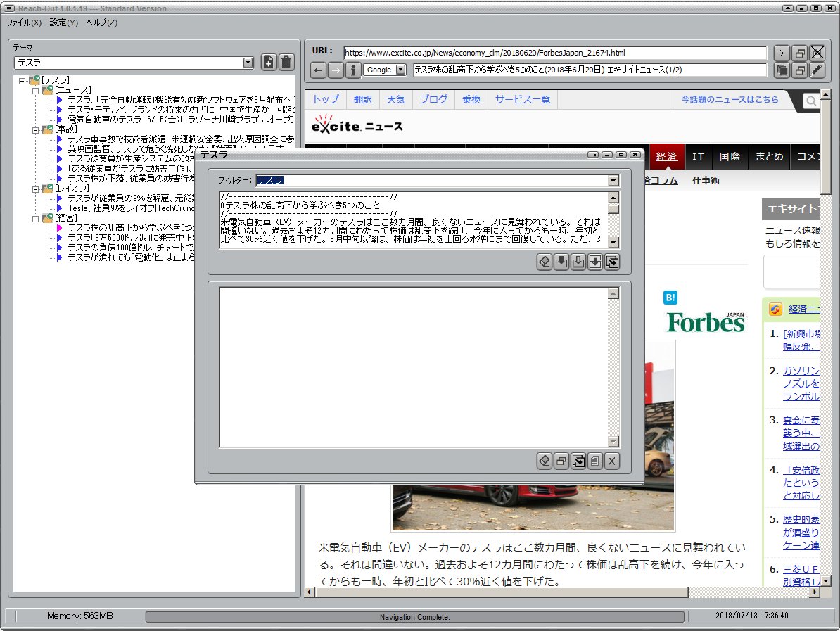This screenshot has width=840, height=631.
Task: Click the X button below lower text pane
Action: pos(612,461)
